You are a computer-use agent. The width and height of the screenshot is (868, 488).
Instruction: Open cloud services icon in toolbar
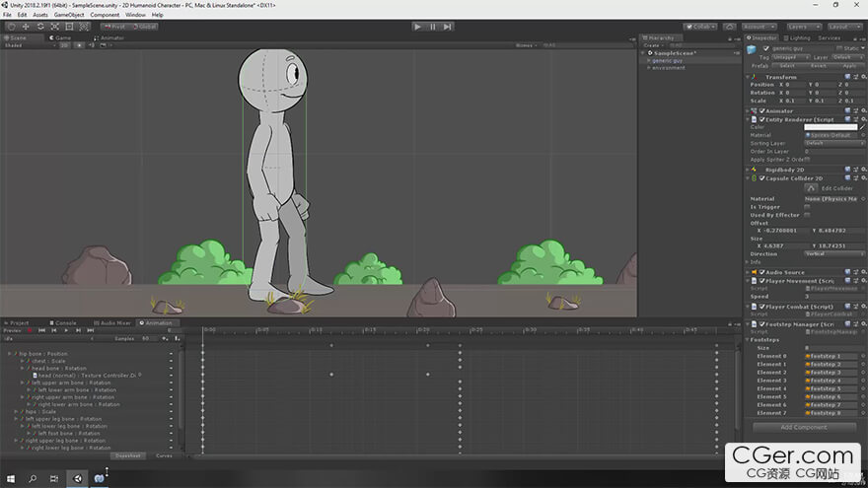[x=730, y=27]
